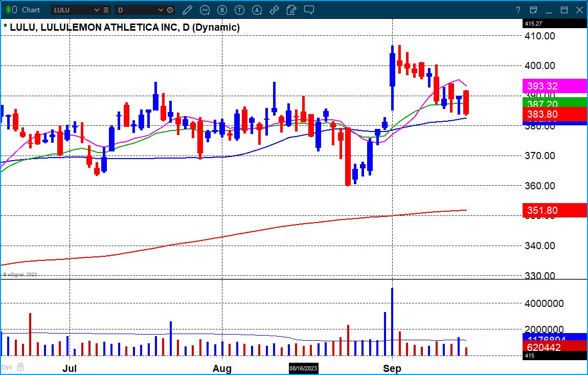Open the time template clock icon

click(x=170, y=10)
